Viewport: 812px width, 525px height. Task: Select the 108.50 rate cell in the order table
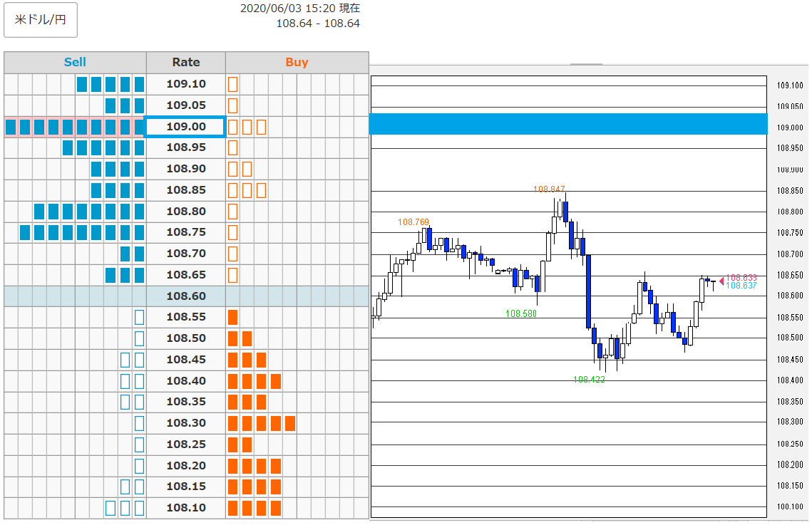(186, 338)
